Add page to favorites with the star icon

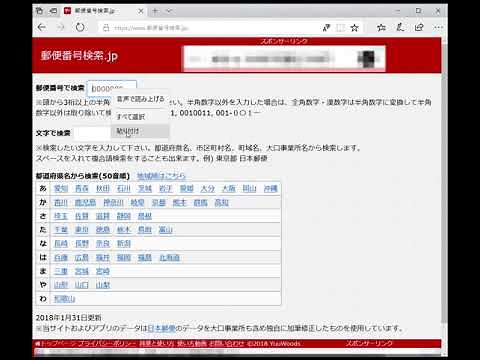[355, 28]
